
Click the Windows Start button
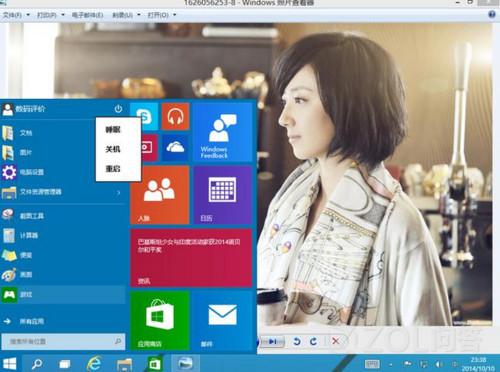point(10,364)
